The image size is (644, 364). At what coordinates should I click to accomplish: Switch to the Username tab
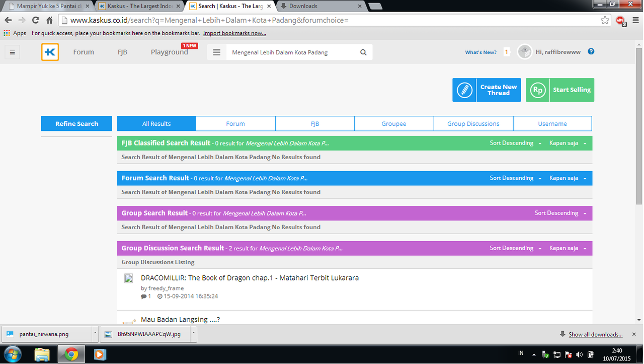tap(552, 123)
